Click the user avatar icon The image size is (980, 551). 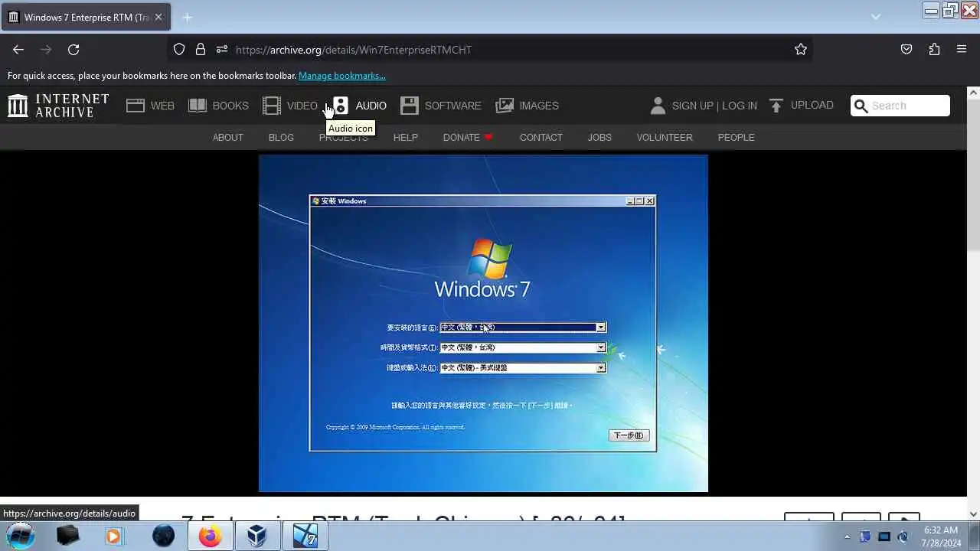pyautogui.click(x=658, y=106)
